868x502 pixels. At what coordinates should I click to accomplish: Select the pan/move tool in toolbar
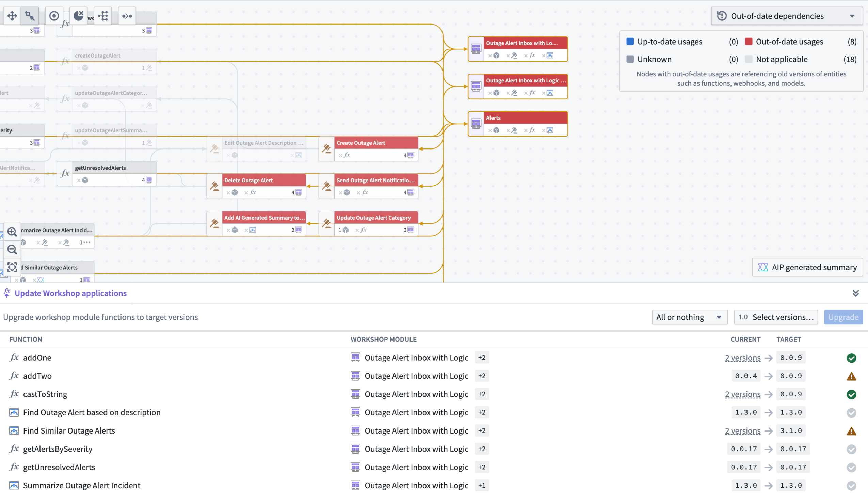click(x=12, y=16)
